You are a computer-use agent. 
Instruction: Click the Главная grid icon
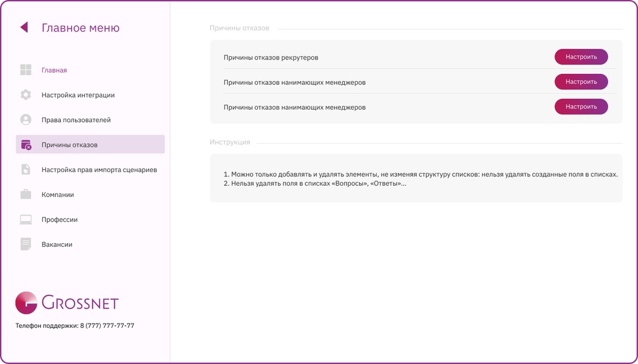click(x=26, y=70)
